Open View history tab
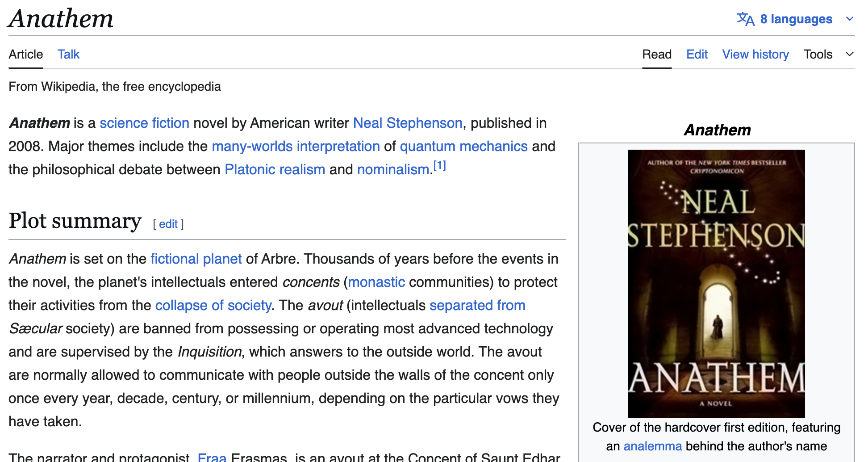 tap(755, 54)
